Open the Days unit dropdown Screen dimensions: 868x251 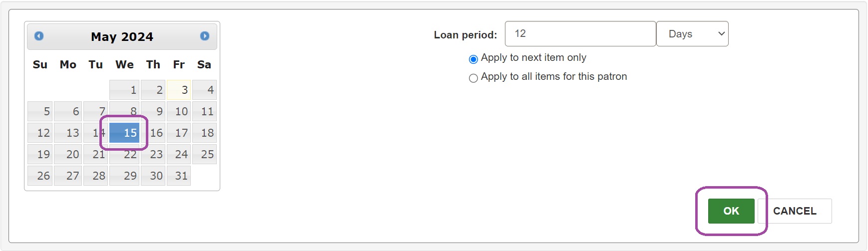tap(692, 34)
